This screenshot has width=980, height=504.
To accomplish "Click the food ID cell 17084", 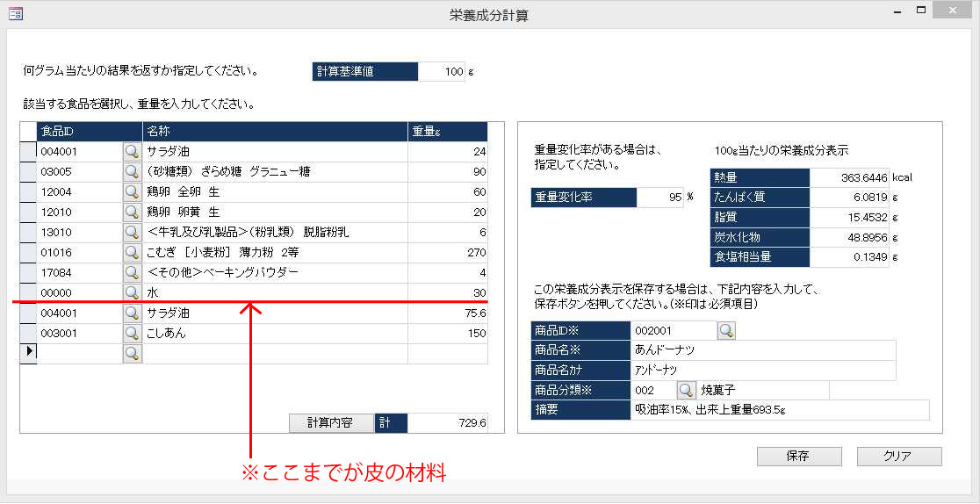I will pos(79,273).
